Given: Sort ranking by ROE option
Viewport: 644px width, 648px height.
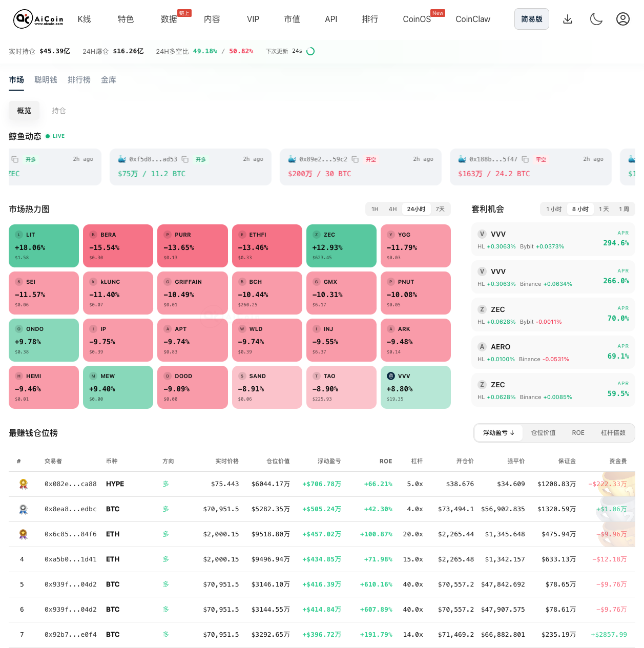Looking at the screenshot, I should pos(578,433).
